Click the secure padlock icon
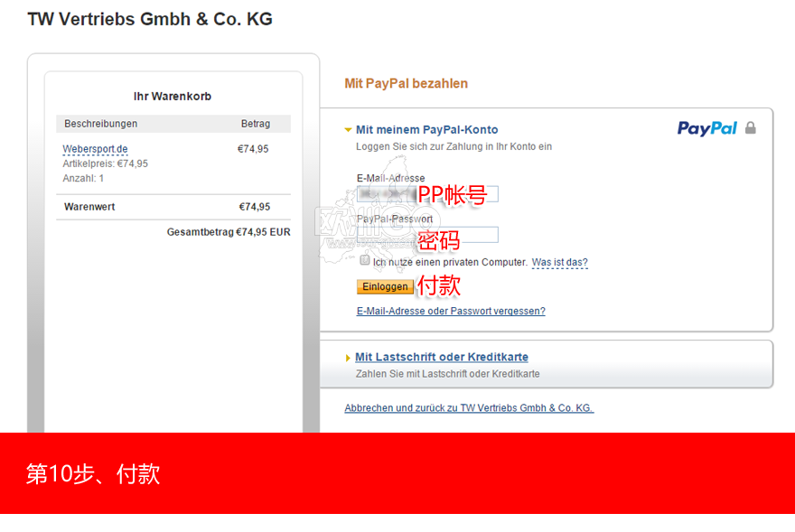This screenshot has width=795, height=532. coord(751,127)
